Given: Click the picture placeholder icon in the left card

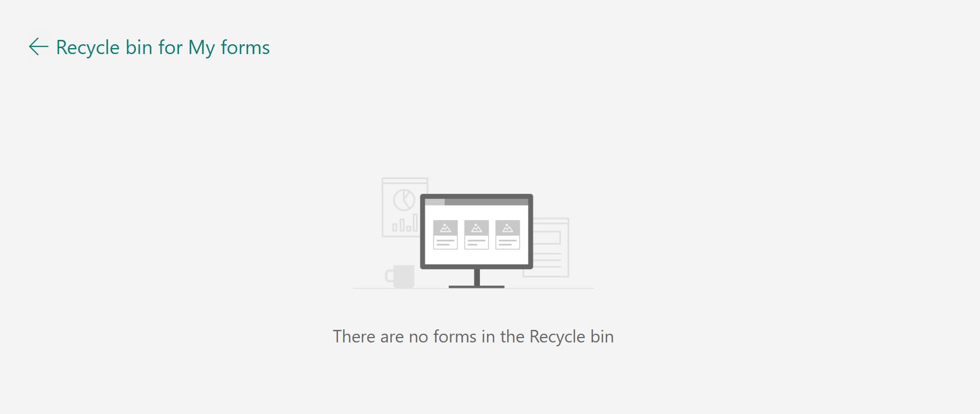Looking at the screenshot, I should [446, 228].
